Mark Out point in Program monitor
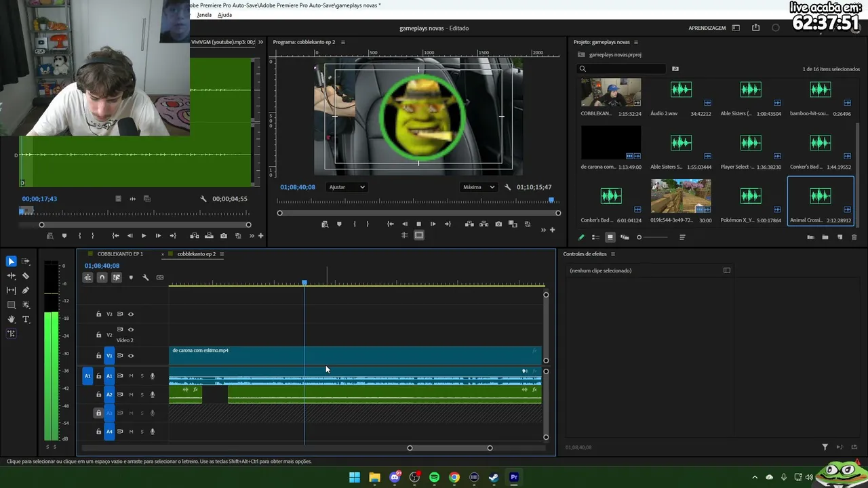The width and height of the screenshot is (868, 488). tap(368, 224)
